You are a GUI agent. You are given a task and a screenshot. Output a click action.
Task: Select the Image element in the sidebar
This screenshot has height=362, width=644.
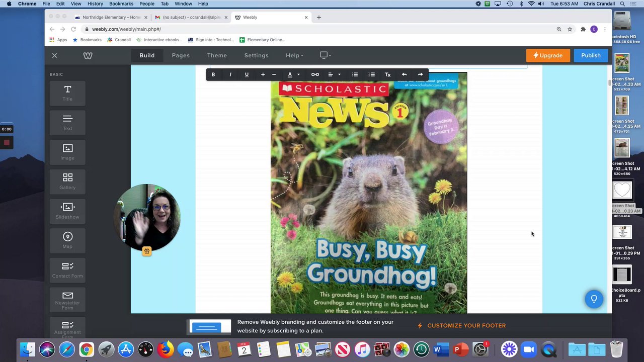point(67,152)
